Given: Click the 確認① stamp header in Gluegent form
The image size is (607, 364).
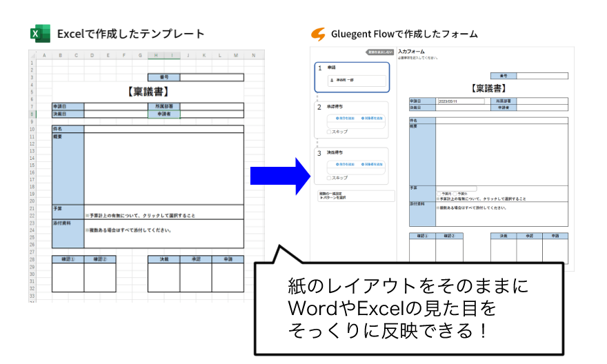Looking at the screenshot, I should (x=422, y=236).
